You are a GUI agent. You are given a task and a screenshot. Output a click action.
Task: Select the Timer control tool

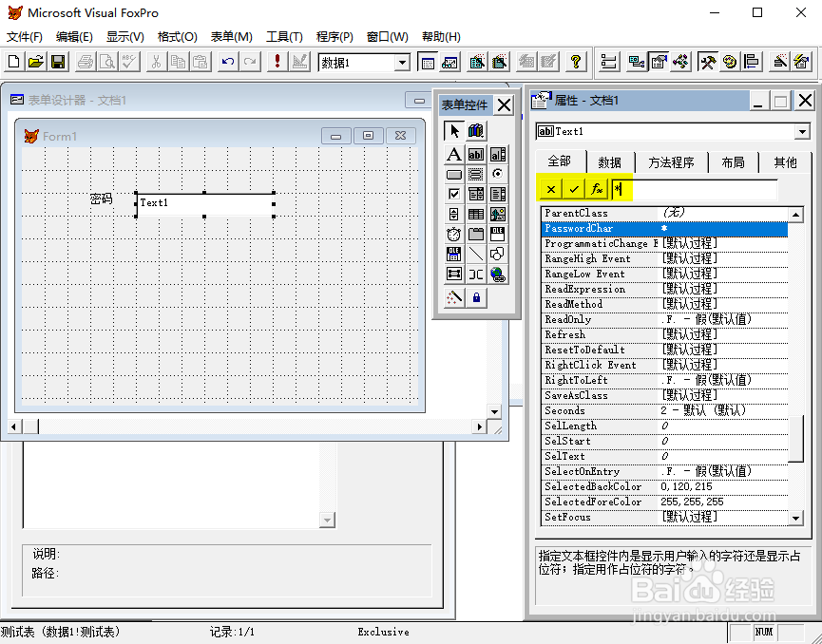(454, 235)
